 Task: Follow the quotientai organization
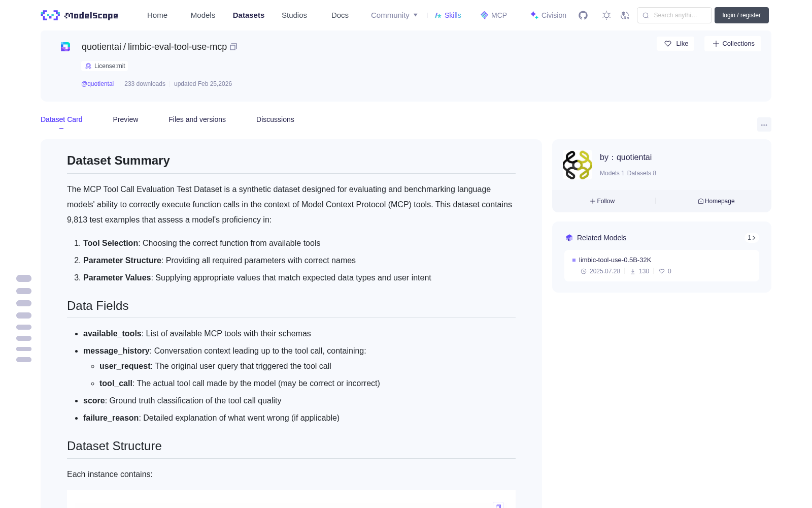(602, 201)
